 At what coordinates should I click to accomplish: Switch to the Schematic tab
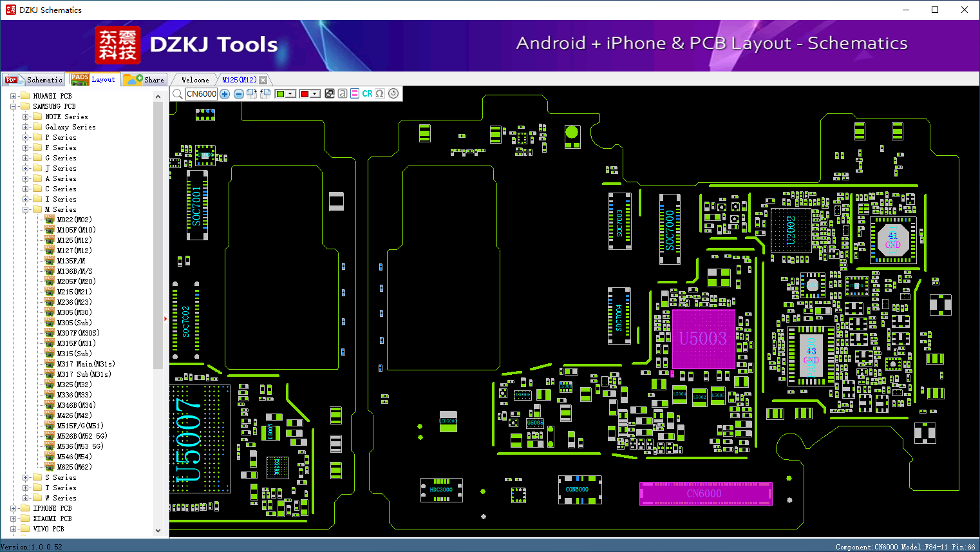point(33,80)
